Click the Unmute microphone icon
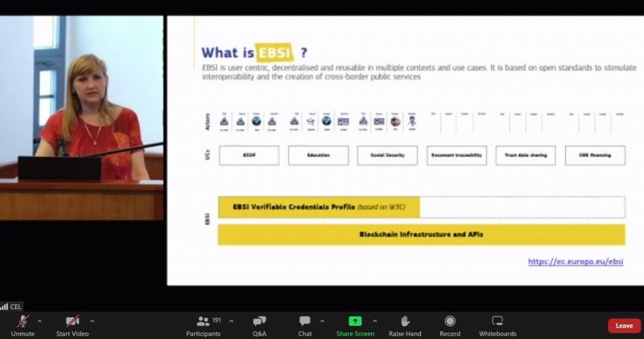This screenshot has height=339, width=644. click(x=23, y=321)
